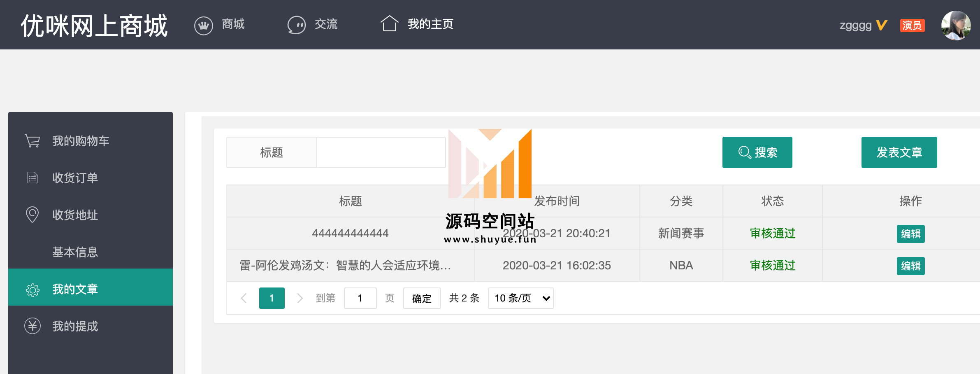Click the order document icon for 收货订单
The image size is (980, 374).
(x=33, y=178)
